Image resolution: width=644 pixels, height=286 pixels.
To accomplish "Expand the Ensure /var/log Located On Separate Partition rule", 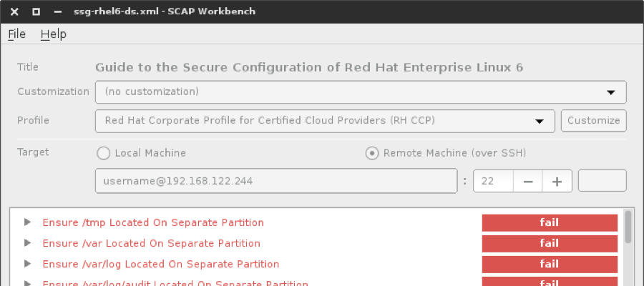I will point(27,263).
